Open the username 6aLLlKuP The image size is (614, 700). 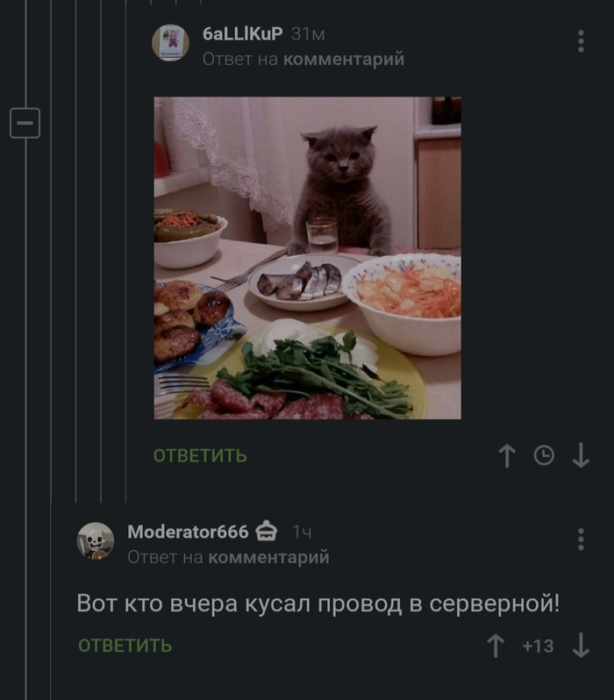coord(242,33)
